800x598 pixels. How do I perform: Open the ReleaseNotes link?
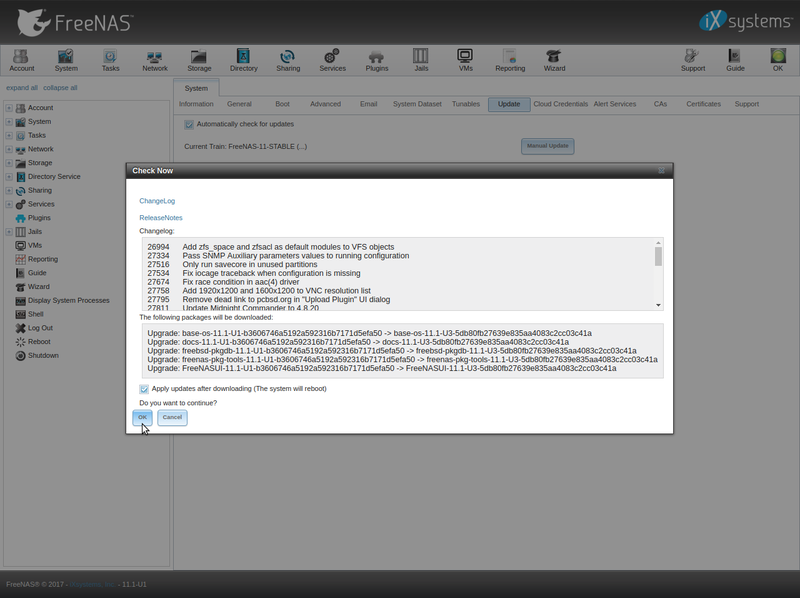161,218
